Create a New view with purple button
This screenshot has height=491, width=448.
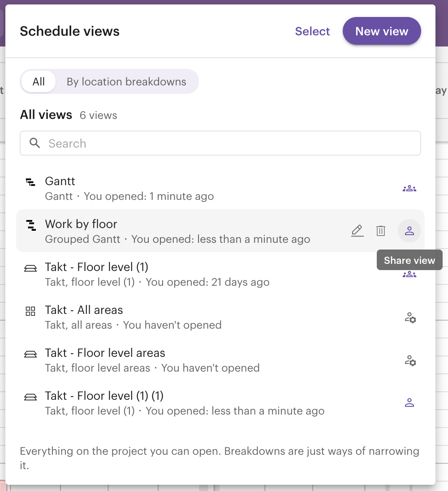[x=382, y=31]
